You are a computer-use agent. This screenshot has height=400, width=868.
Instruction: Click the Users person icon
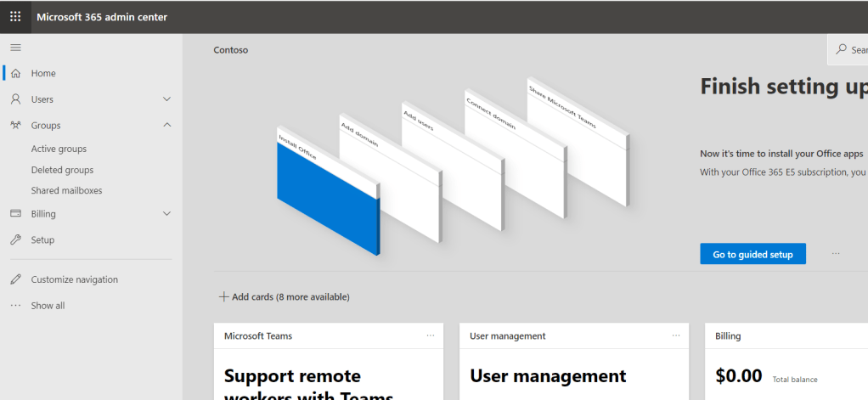pyautogui.click(x=15, y=99)
